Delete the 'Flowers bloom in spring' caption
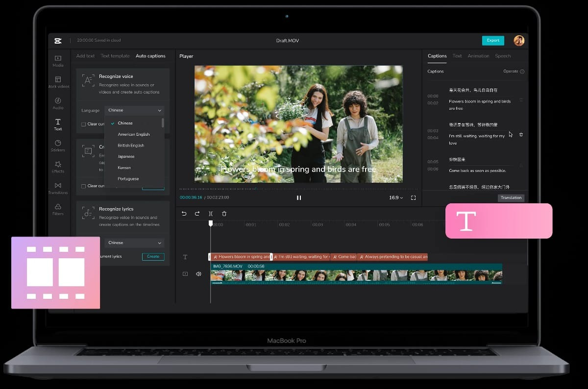 (x=521, y=99)
